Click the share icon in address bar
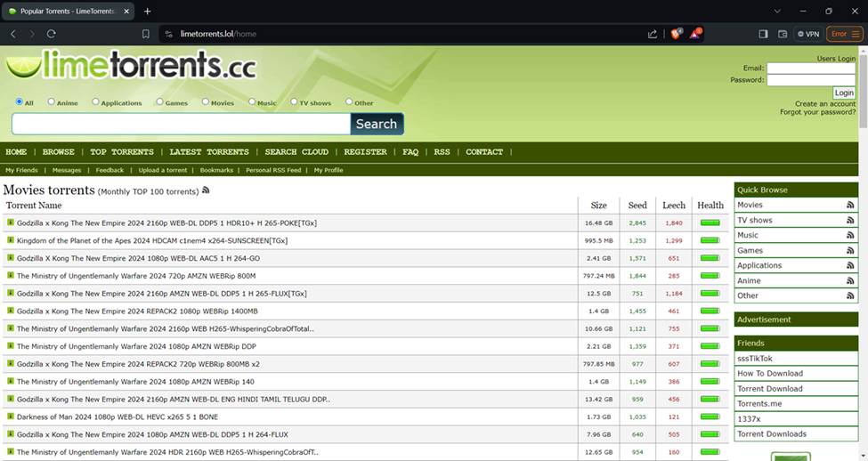 653,34
